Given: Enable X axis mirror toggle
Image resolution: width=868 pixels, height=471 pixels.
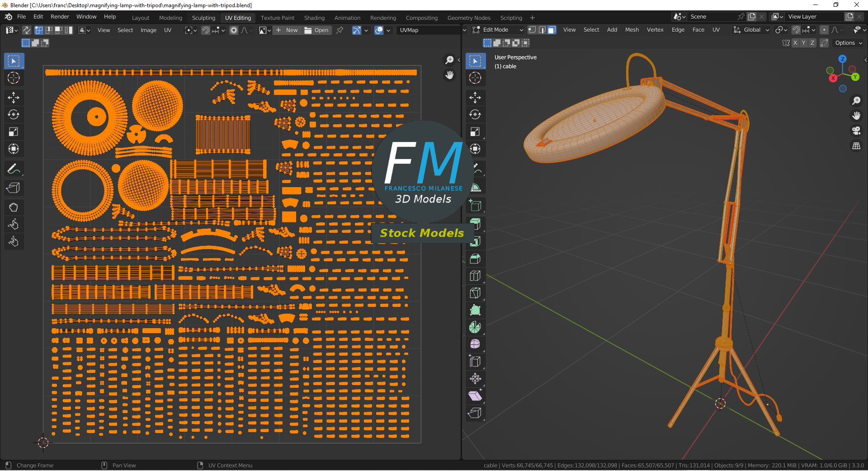Looking at the screenshot, I should click(x=794, y=43).
